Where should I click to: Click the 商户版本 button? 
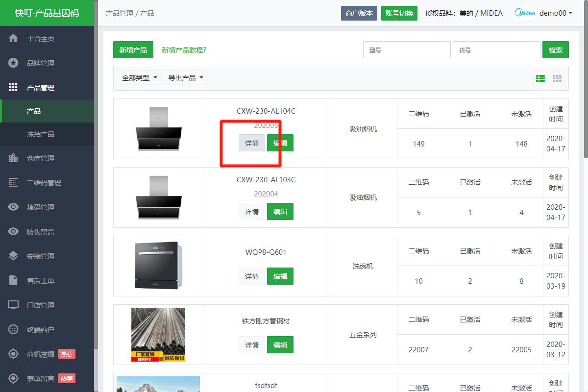pyautogui.click(x=359, y=13)
